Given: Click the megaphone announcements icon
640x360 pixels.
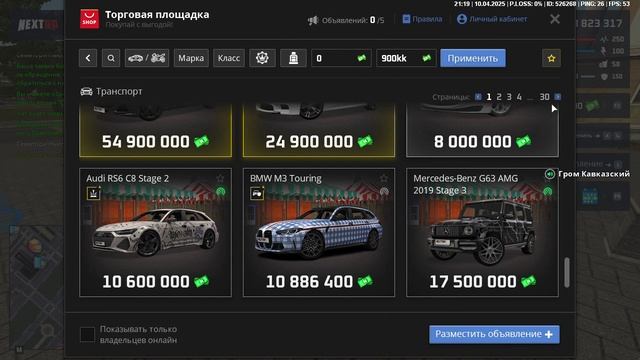Looking at the screenshot, I should (x=313, y=20).
